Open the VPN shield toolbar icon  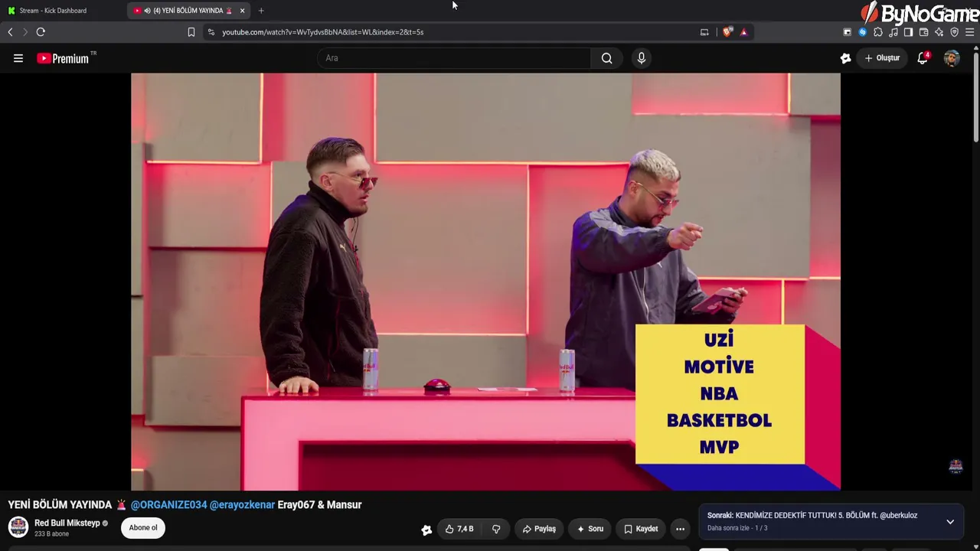click(954, 32)
